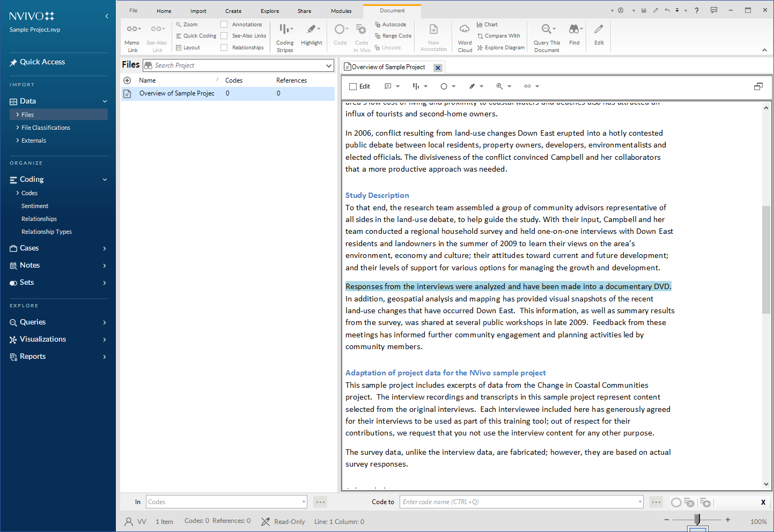Viewport: 774px width, 532px height.
Task: Open the Memo Link tool
Action: [132, 38]
